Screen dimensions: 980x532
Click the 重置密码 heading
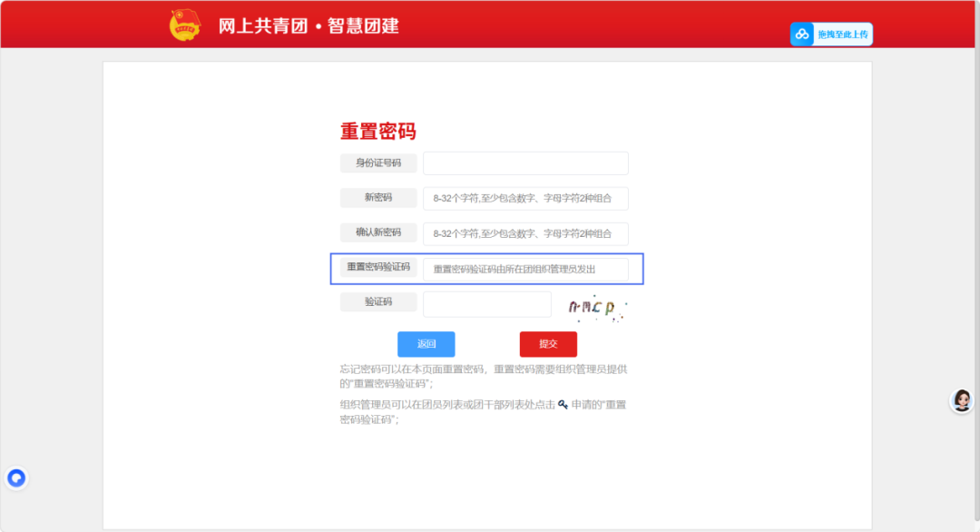pos(378,132)
